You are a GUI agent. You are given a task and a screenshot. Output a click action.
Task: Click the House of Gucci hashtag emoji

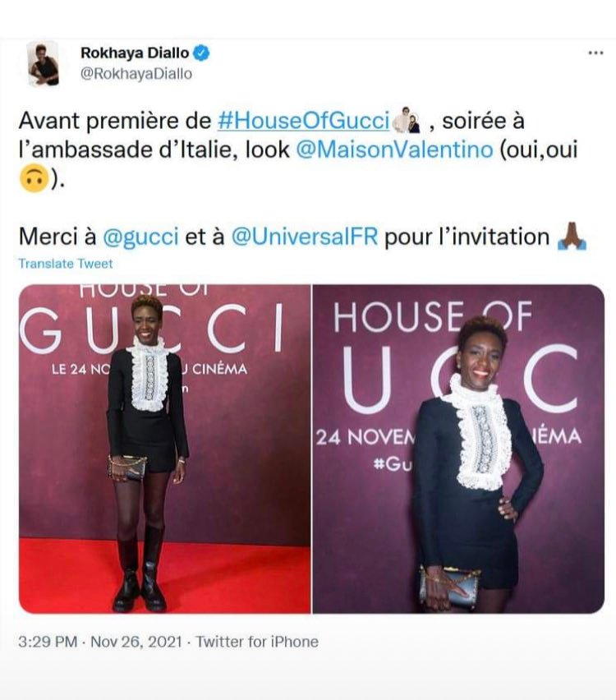click(407, 121)
